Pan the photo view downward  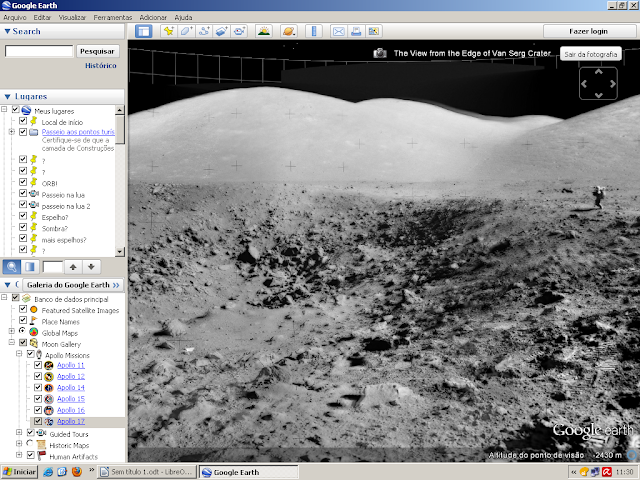[598, 95]
